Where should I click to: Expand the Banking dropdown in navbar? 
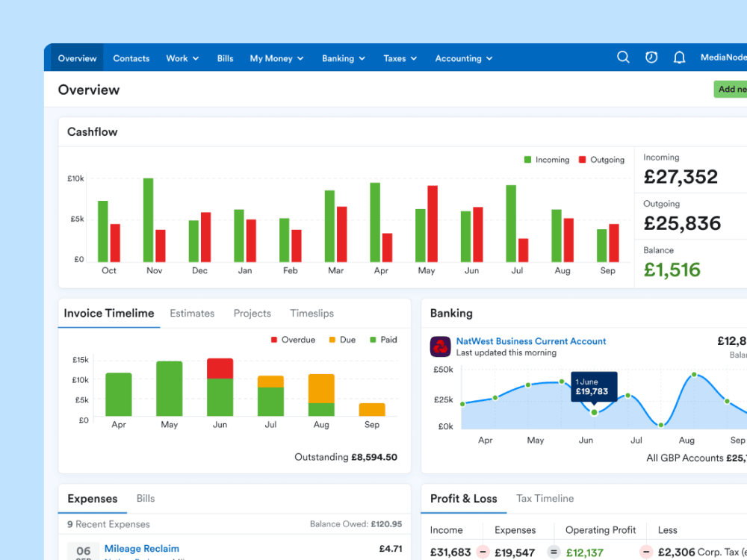[x=343, y=58]
